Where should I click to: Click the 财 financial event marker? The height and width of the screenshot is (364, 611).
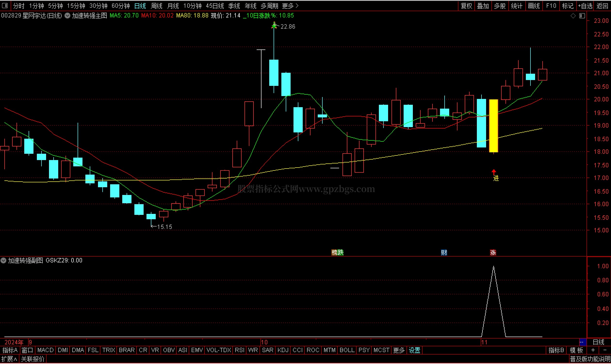pyautogui.click(x=444, y=253)
